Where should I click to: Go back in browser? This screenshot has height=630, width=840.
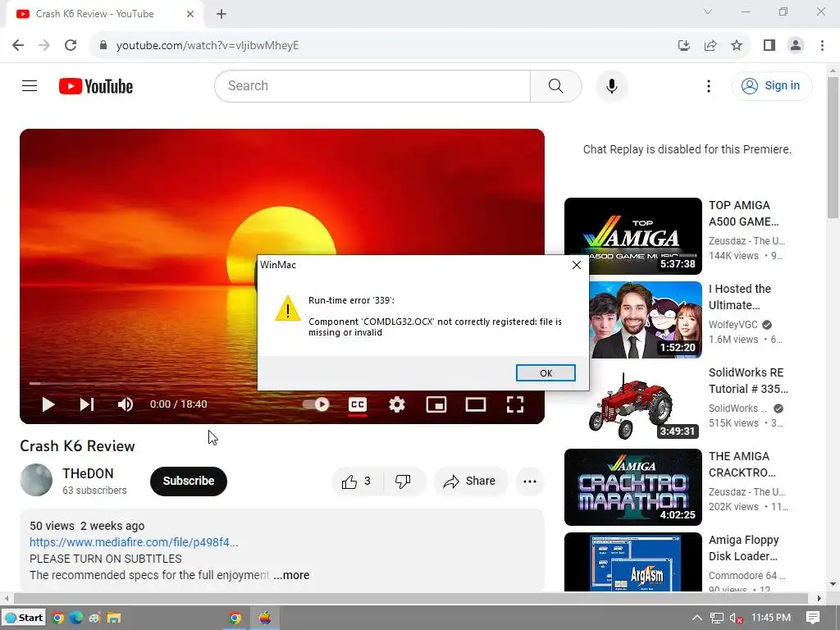(18, 45)
